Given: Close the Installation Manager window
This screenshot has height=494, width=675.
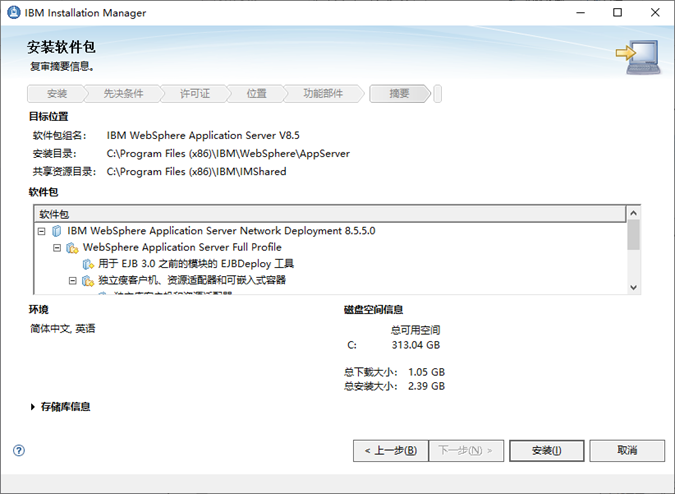Looking at the screenshot, I should (655, 12).
